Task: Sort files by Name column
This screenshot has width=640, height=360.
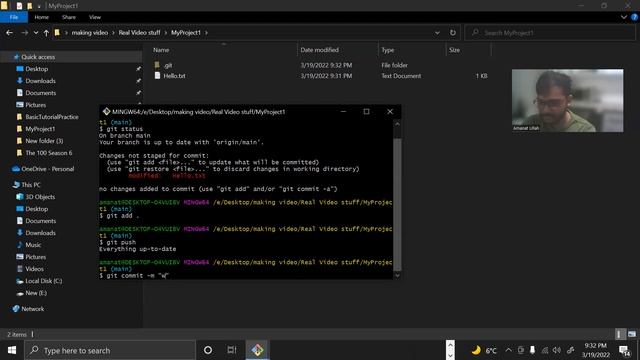Action: 161,50
